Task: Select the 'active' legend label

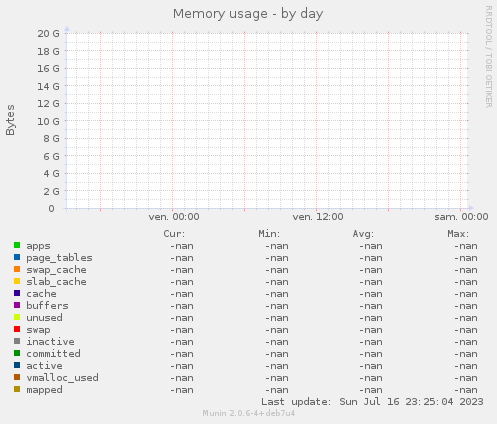Action: click(x=44, y=366)
